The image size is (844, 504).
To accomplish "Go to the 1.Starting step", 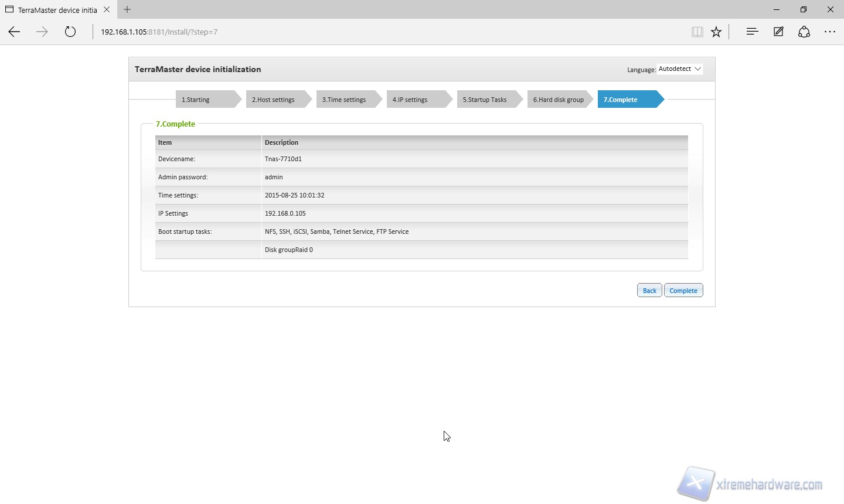I will tap(205, 100).
